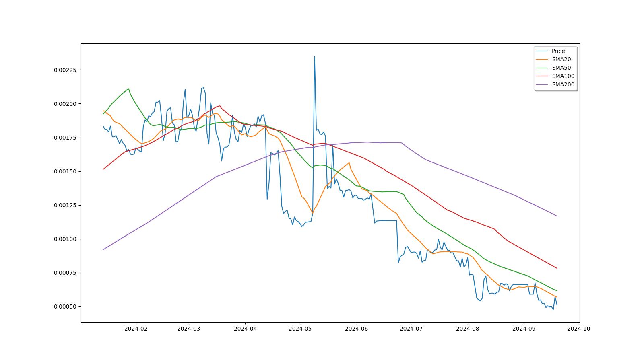Click the 2024-03 x-axis label
Viewport: 644px width, 362px height.
(189, 329)
